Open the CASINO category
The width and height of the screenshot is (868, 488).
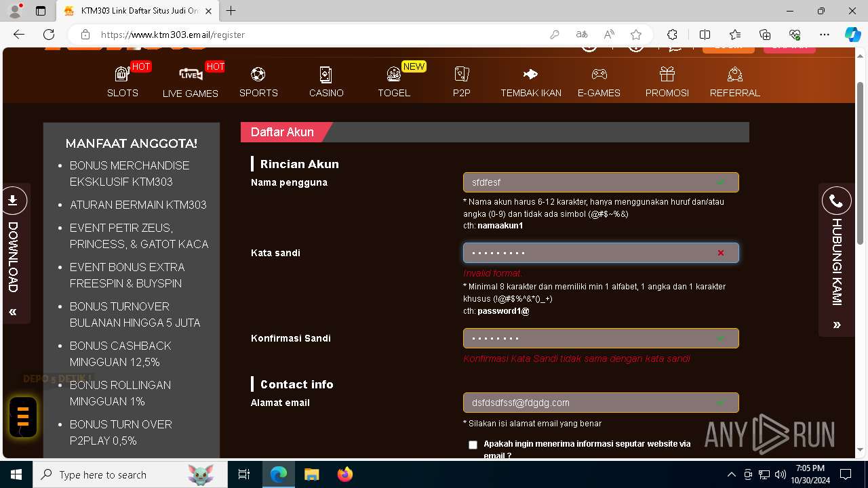326,82
